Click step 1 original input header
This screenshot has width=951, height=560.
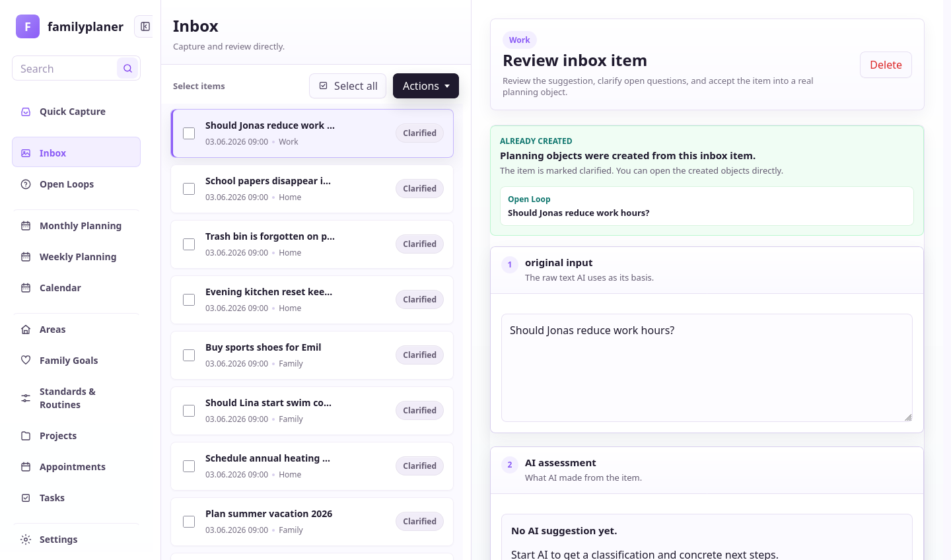pyautogui.click(x=707, y=270)
